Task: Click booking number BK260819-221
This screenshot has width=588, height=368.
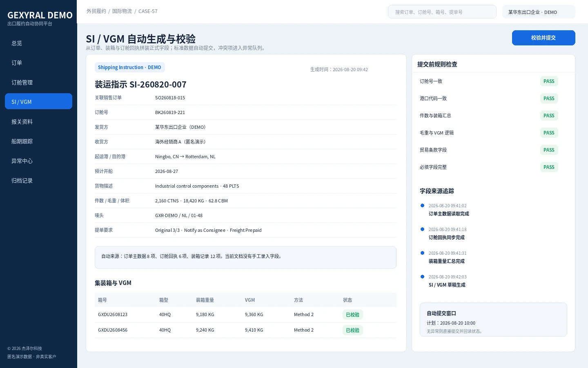Action: tap(170, 112)
